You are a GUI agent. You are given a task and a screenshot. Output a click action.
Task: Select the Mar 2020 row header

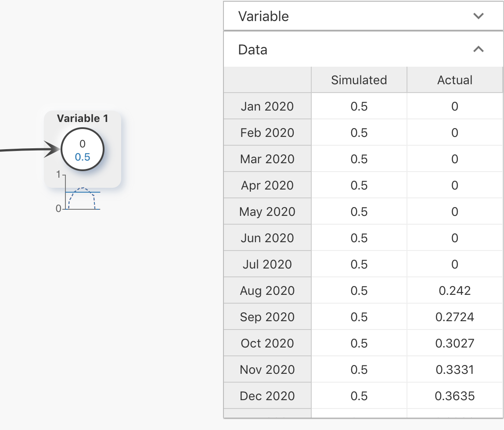[x=267, y=159]
